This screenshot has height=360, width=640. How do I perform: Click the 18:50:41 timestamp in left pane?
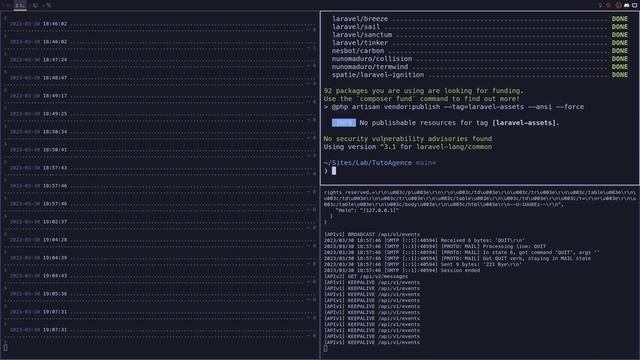pyautogui.click(x=55, y=150)
